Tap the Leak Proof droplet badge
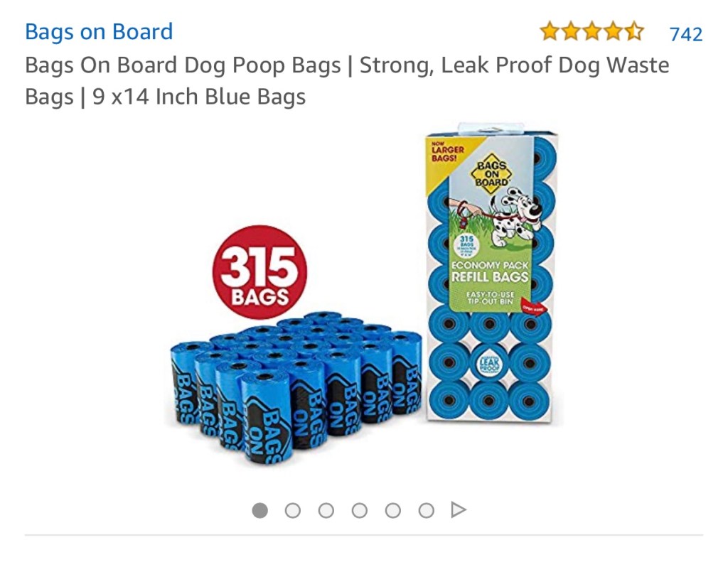This screenshot has height=567, width=728. (x=488, y=363)
